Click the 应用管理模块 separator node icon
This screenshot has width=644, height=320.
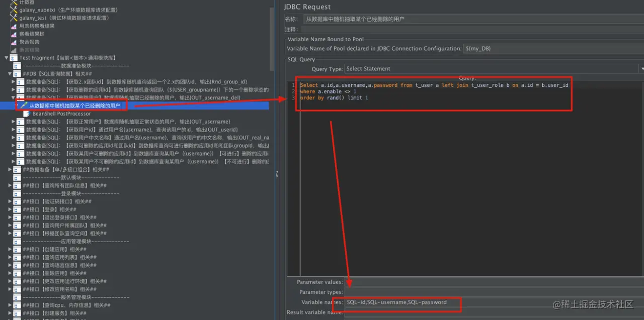click(17, 241)
